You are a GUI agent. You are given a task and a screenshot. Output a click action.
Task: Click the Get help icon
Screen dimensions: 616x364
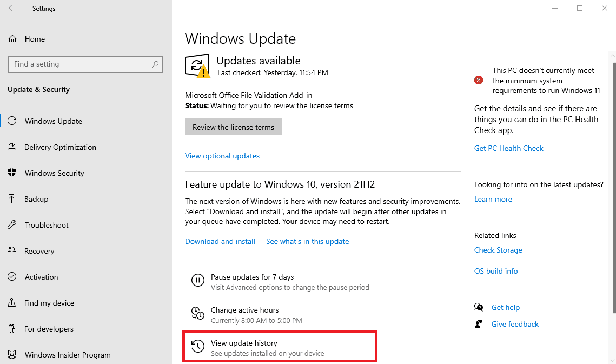click(x=479, y=307)
